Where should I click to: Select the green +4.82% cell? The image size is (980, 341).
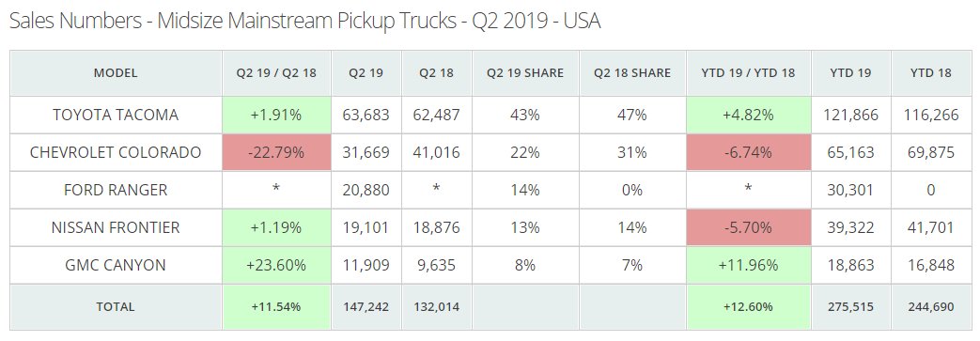748,115
